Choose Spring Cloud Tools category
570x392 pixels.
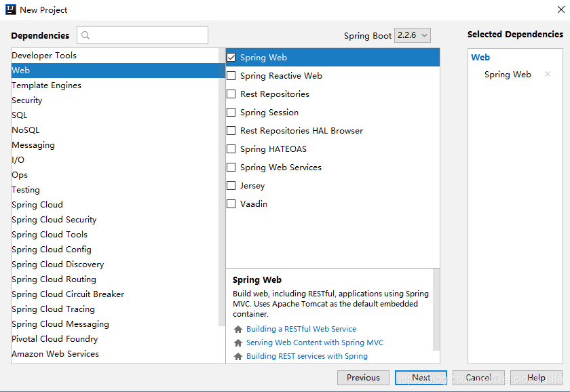coord(115,235)
